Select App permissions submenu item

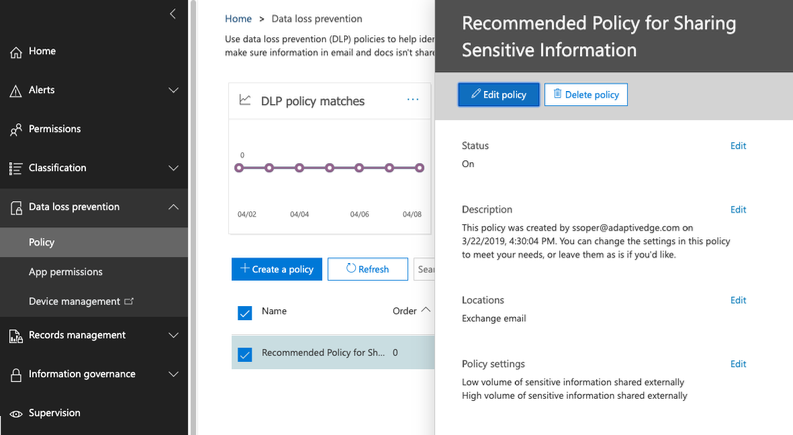pyautogui.click(x=94, y=272)
